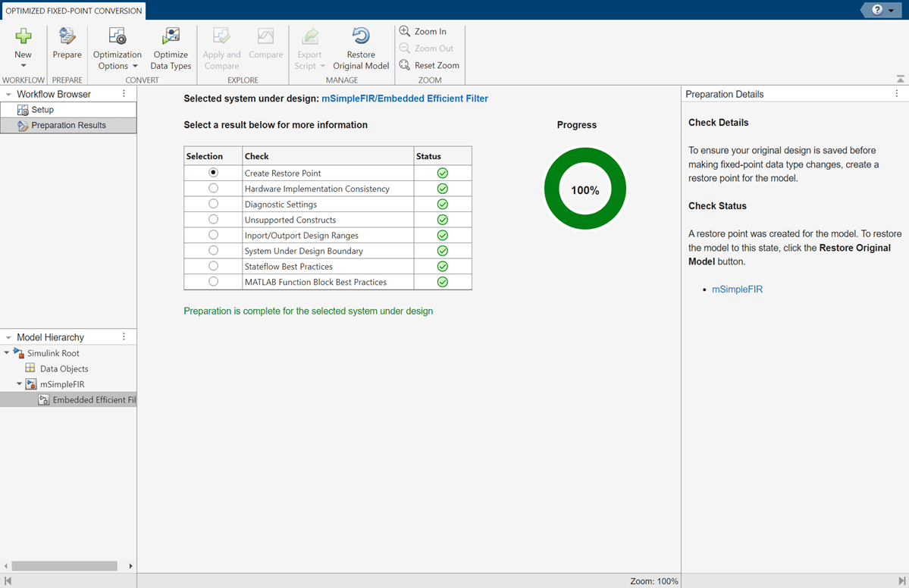Collapse the Simulink Root tree node
909x588 pixels.
click(x=7, y=353)
